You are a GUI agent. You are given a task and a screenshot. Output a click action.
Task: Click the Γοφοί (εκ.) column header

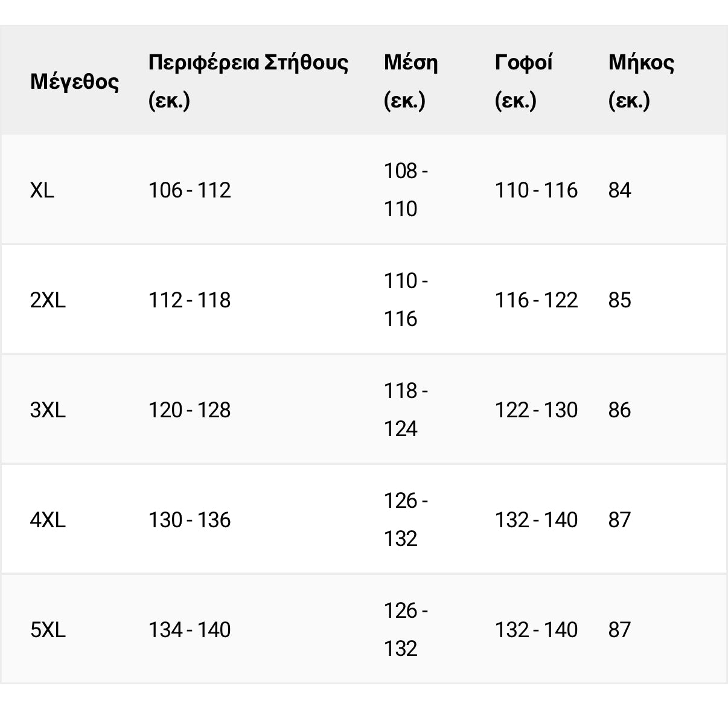pos(523,81)
